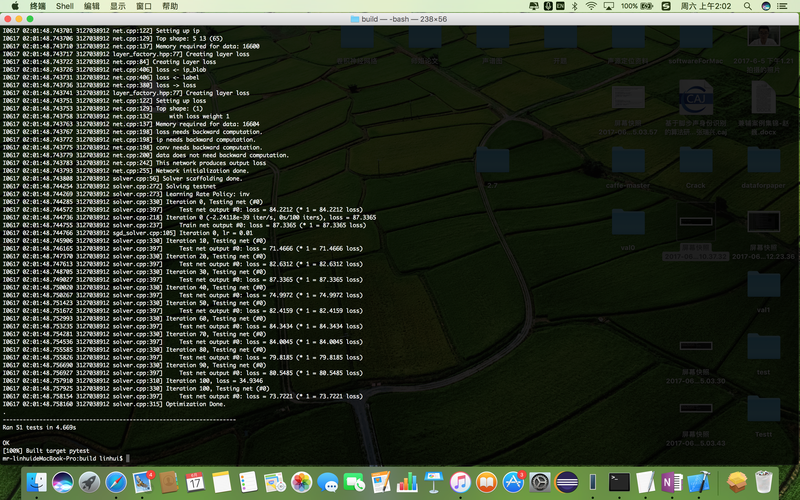Click the 帮助 menu item

pyautogui.click(x=170, y=6)
